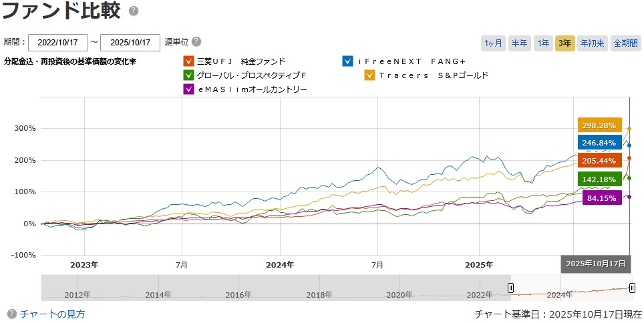The height and width of the screenshot is (323, 644).
Task: Click the help icon next to 週単位
Action: (x=196, y=41)
